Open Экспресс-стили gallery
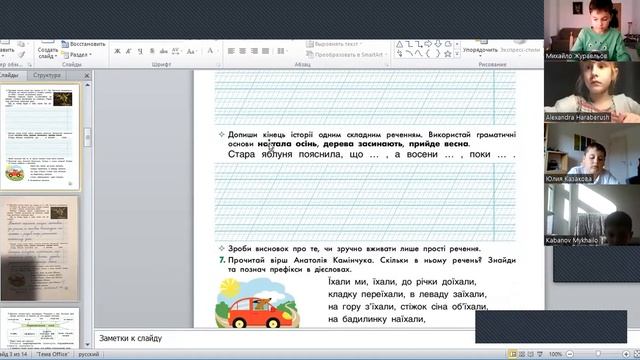 point(520,50)
